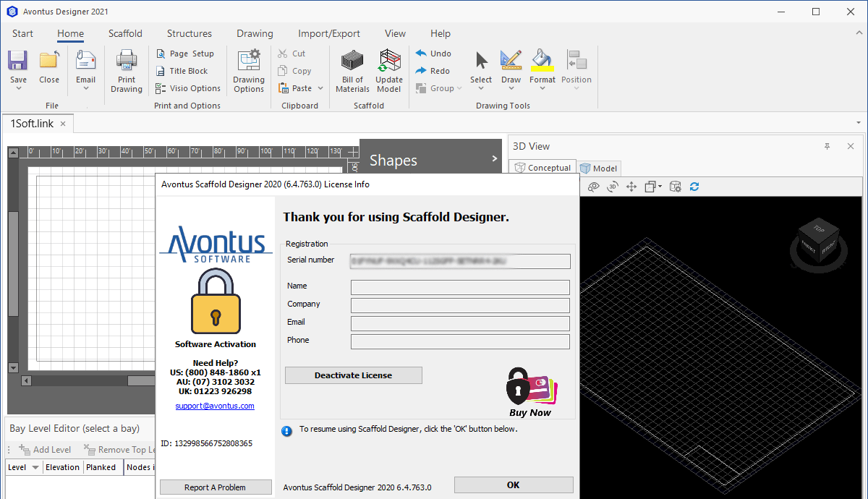The width and height of the screenshot is (868, 499).
Task: Switch to the Scaffold ribbon tab
Action: point(125,33)
